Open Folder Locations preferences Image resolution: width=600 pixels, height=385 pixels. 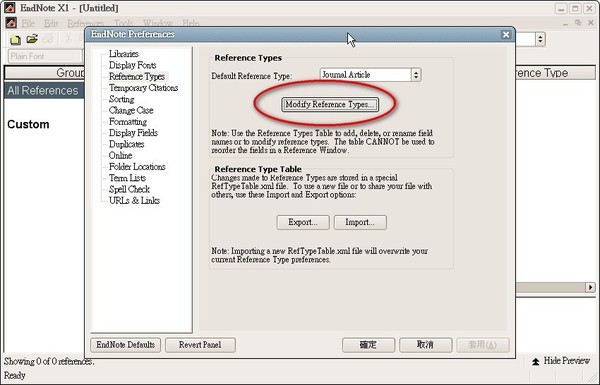[x=137, y=167]
